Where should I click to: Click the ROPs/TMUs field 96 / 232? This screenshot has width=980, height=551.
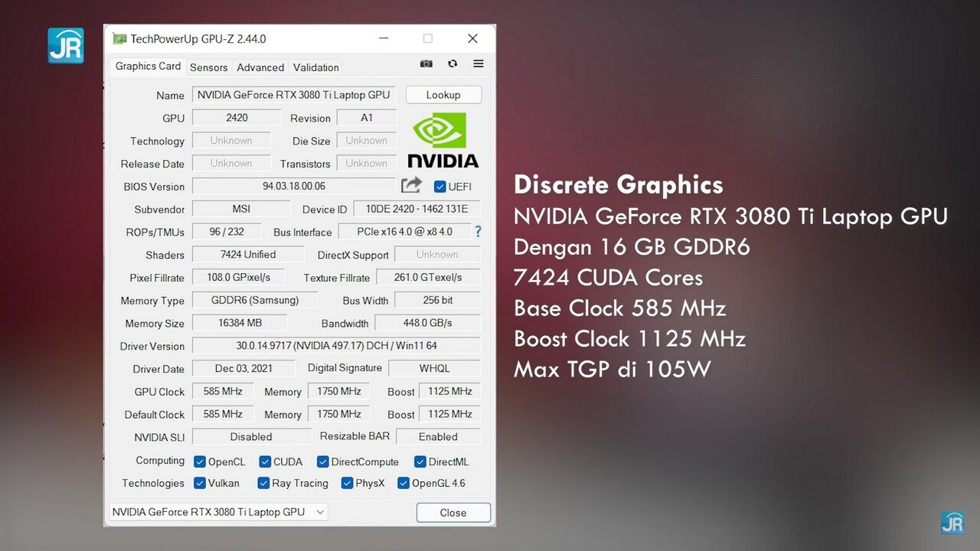pos(227,232)
